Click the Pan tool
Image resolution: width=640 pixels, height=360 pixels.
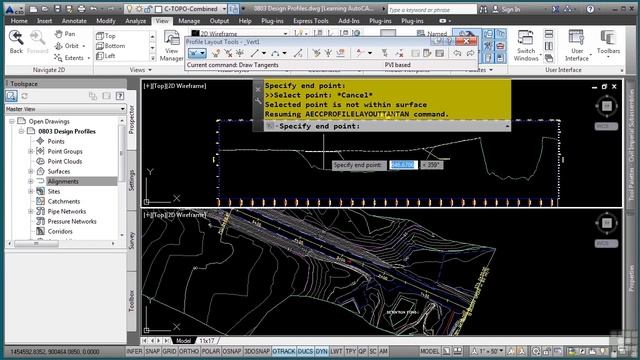tap(65, 34)
